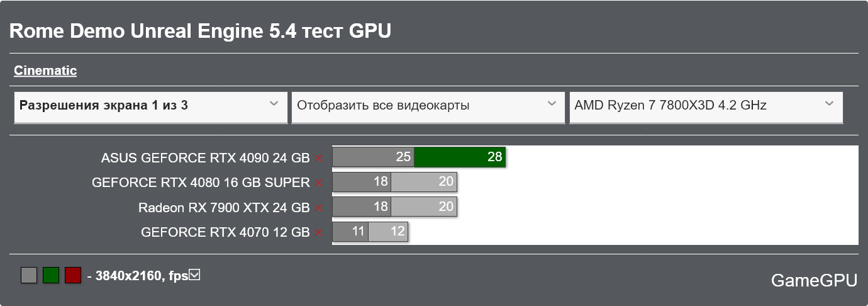Click red X next to RTX 4080 SUPER

[319, 183]
